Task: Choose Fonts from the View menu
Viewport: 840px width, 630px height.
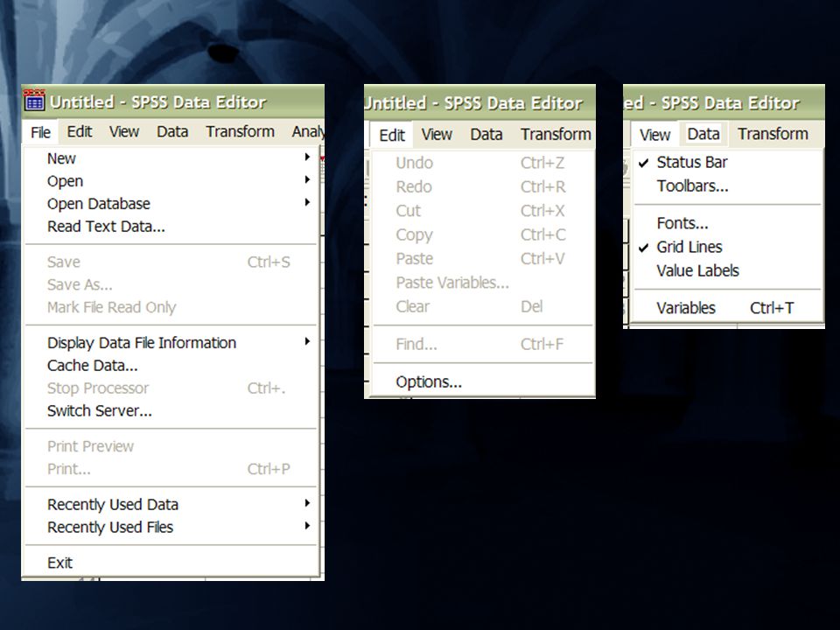Action: tap(727, 223)
